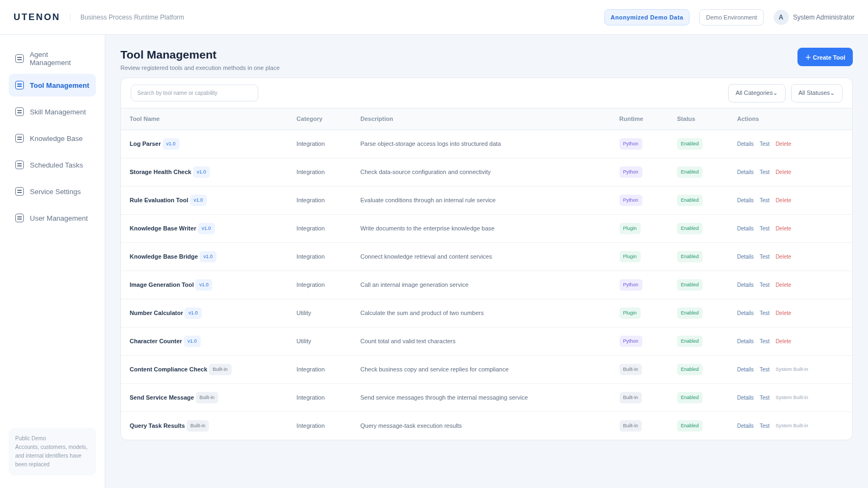Focus the tool name search field
Screen dimensions: 868x488
coord(194,93)
